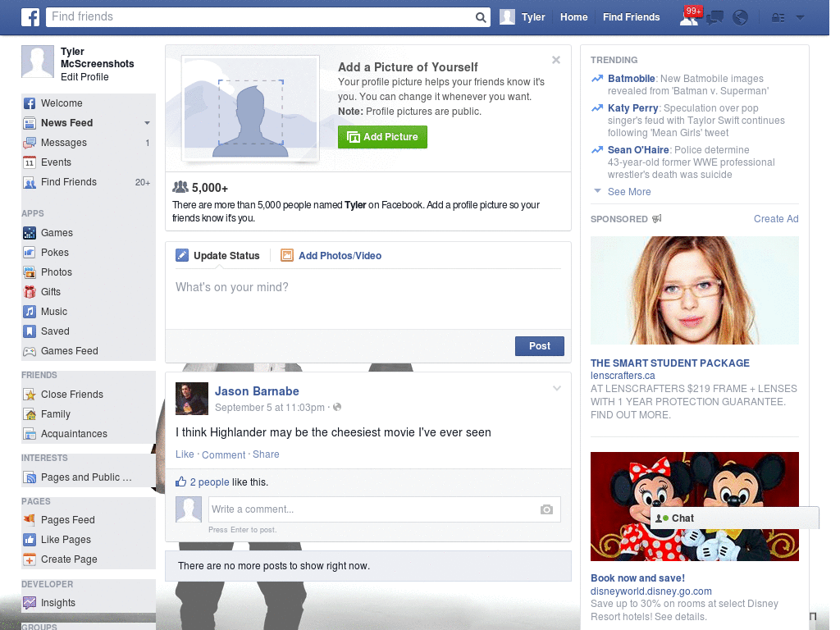Click the Games Feed controller icon

[30, 351]
